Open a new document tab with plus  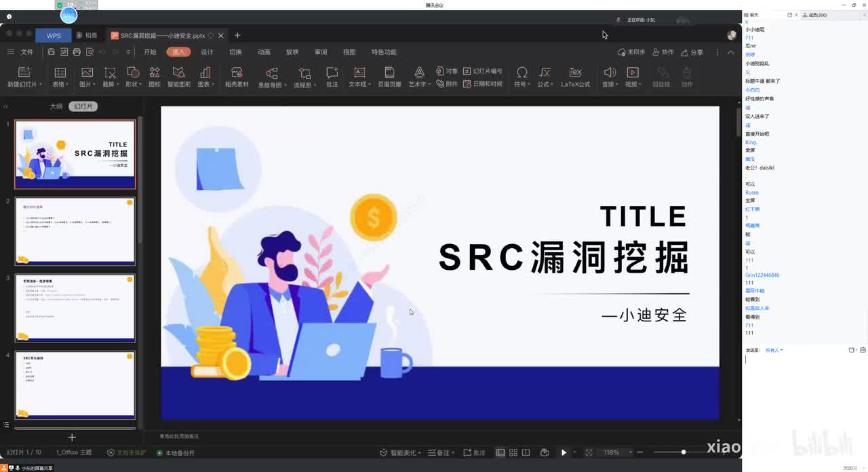(x=237, y=35)
